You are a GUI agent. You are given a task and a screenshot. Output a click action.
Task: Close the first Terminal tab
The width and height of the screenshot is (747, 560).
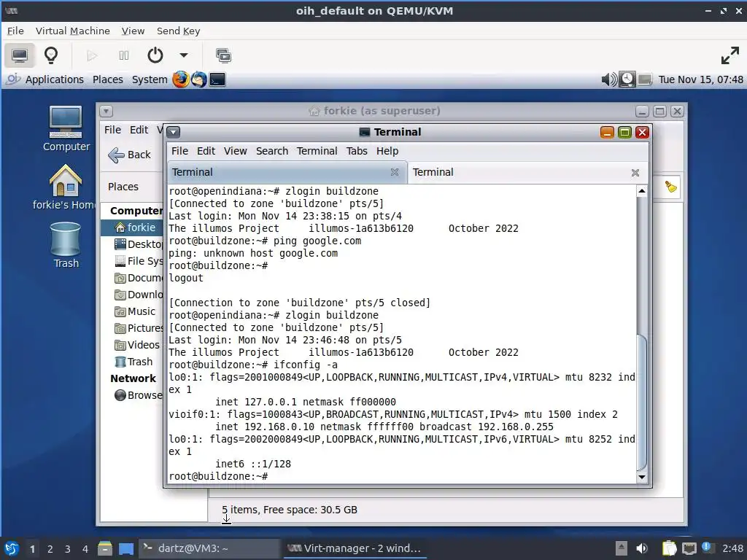395,172
